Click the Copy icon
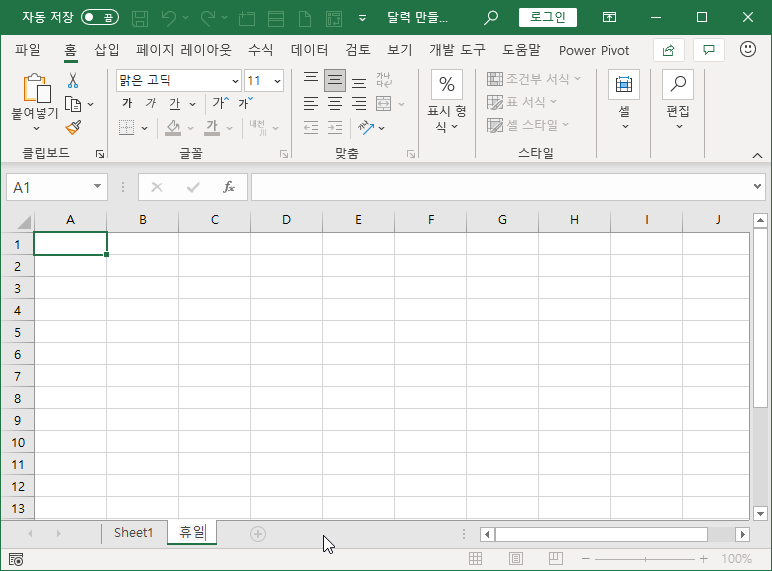The image size is (772, 571). click(x=73, y=104)
